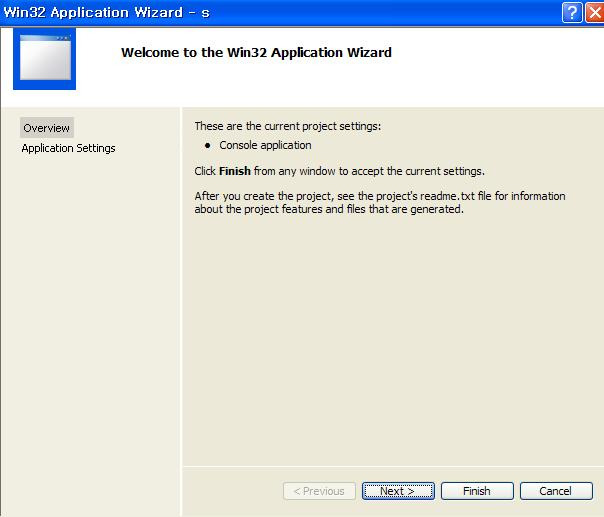Click the 'Console application' bullet text

coord(265,145)
